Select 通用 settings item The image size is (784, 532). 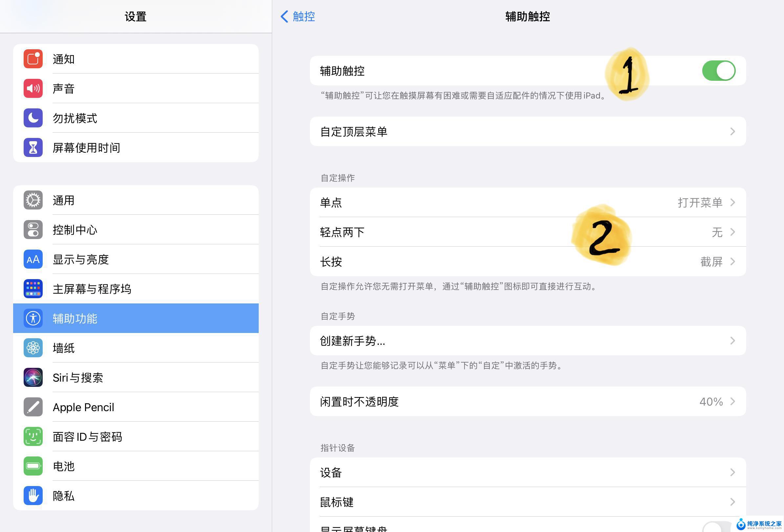coord(136,200)
